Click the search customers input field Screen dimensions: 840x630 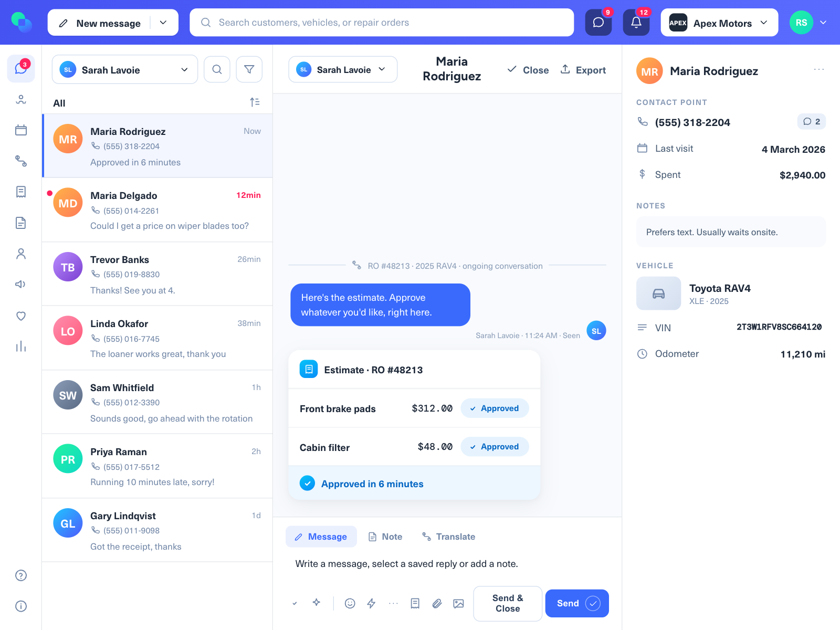tap(382, 23)
